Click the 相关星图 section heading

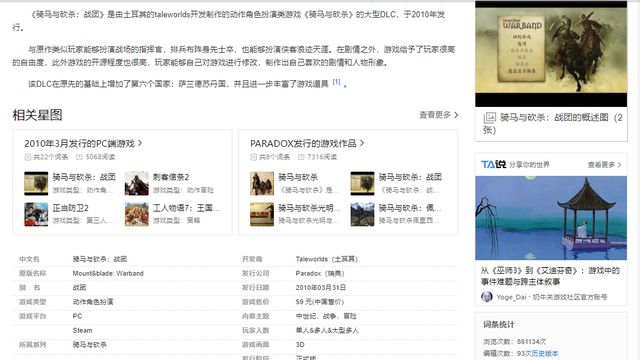pos(37,115)
